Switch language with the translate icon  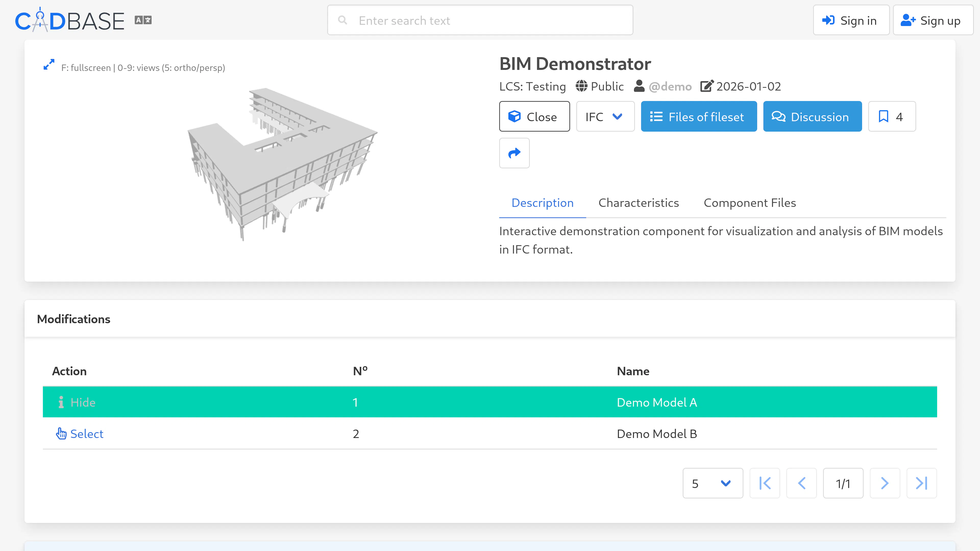(143, 20)
